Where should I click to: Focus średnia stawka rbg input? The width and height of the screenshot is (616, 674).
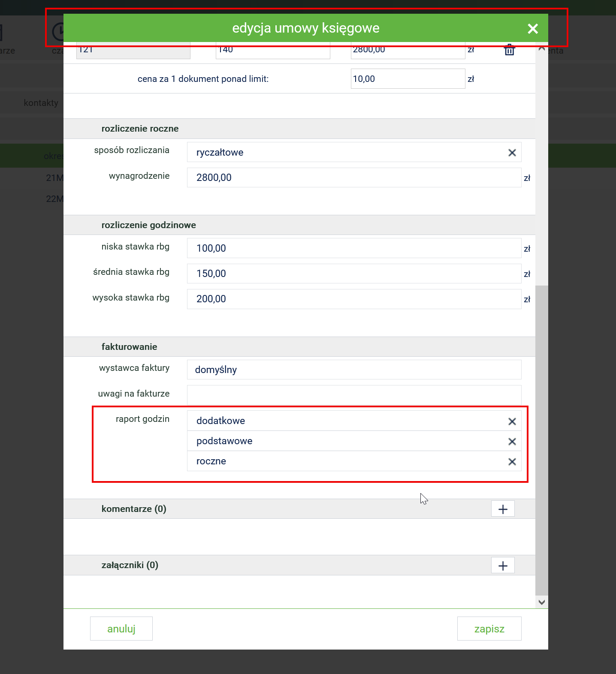(x=354, y=274)
